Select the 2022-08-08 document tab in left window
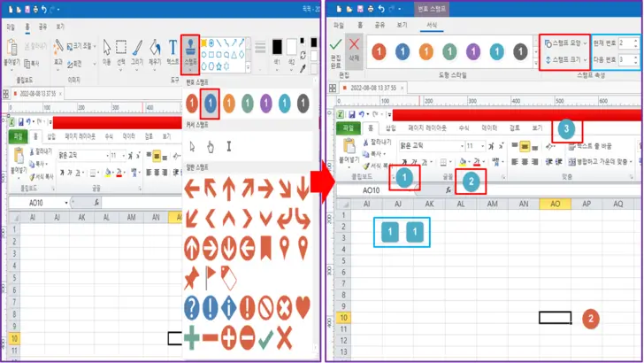The image size is (644, 363). pos(37,94)
